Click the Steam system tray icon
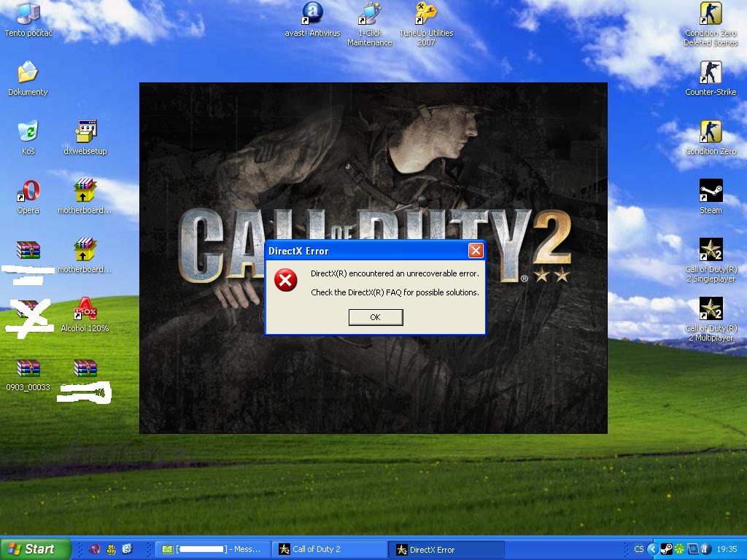 (x=666, y=549)
